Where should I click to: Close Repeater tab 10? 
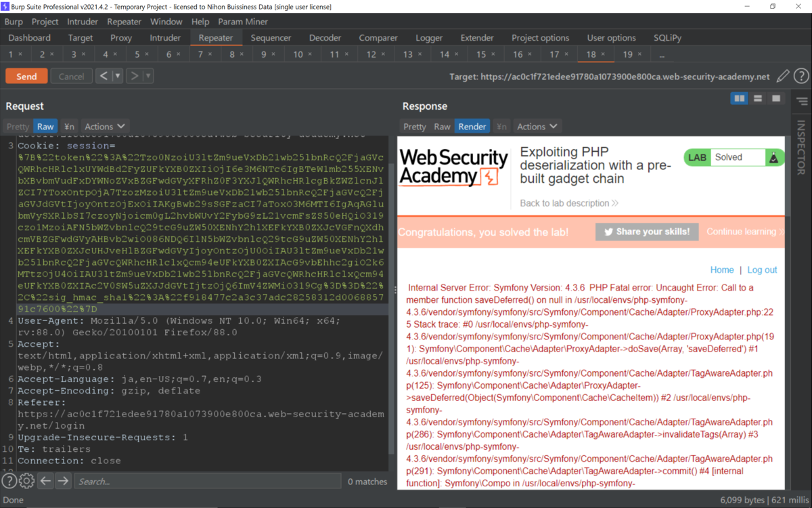point(309,54)
